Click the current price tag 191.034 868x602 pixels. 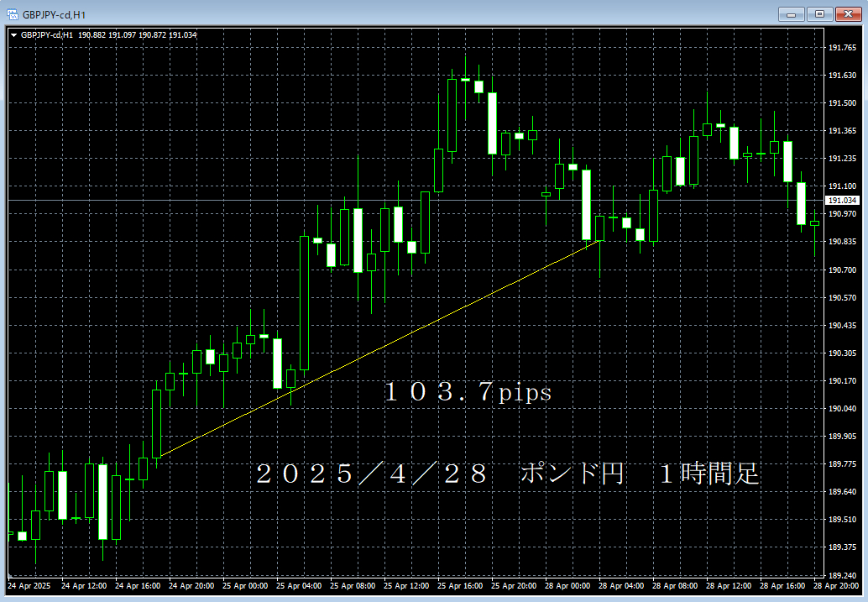842,201
